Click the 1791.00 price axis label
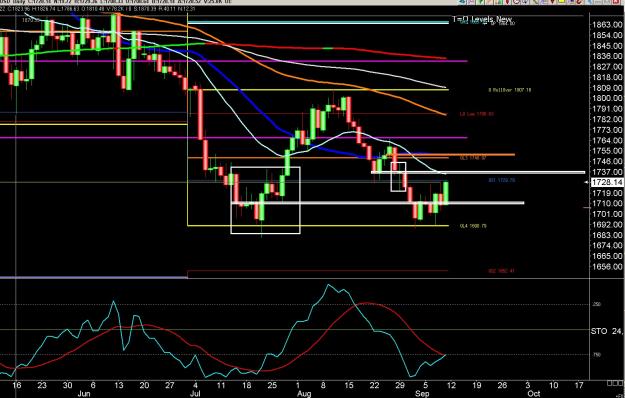This screenshot has height=398, width=625. 608,109
